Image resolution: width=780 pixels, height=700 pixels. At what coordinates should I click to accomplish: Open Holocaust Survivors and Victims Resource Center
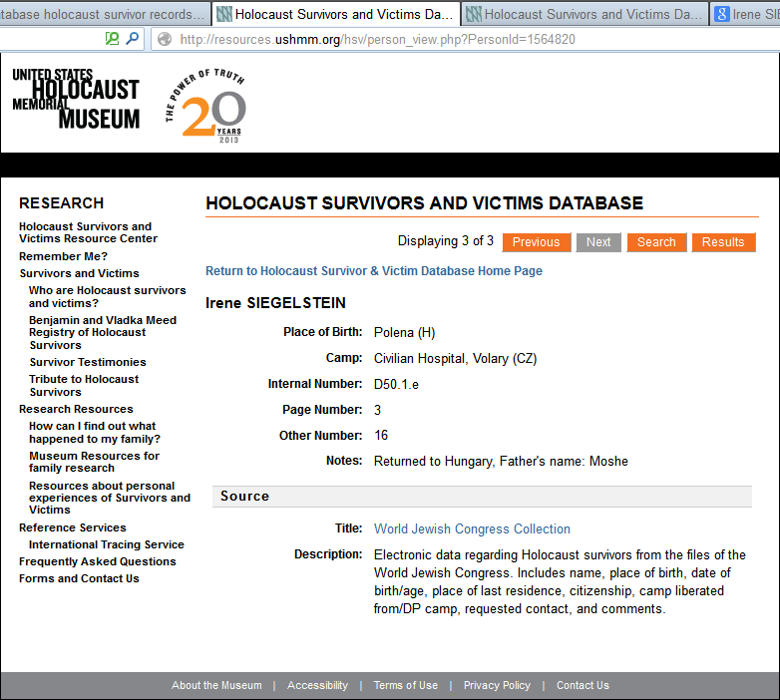pyautogui.click(x=88, y=232)
